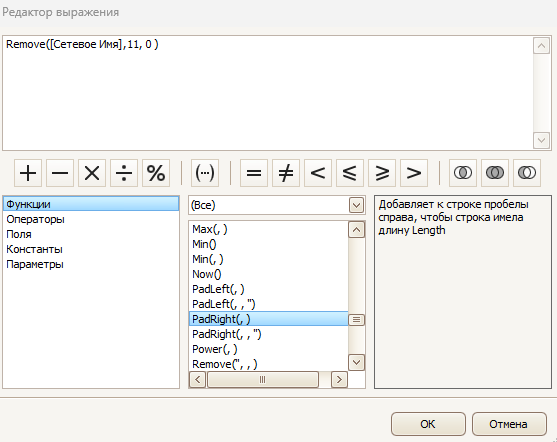Click the function list scroll-down arrow
The image size is (557, 442).
(x=357, y=362)
